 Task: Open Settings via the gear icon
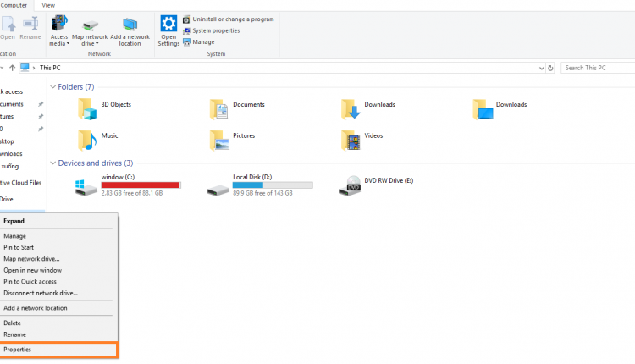pyautogui.click(x=168, y=24)
